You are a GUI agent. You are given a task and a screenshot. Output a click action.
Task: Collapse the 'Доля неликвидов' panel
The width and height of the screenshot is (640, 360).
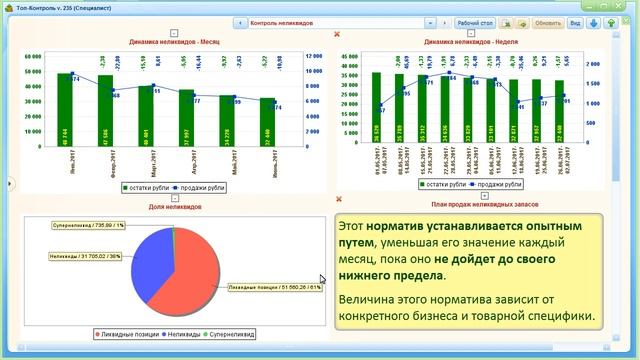tap(175, 198)
